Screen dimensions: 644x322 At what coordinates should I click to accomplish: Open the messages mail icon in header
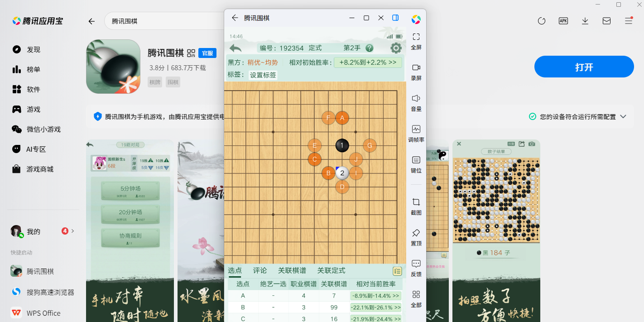[606, 21]
